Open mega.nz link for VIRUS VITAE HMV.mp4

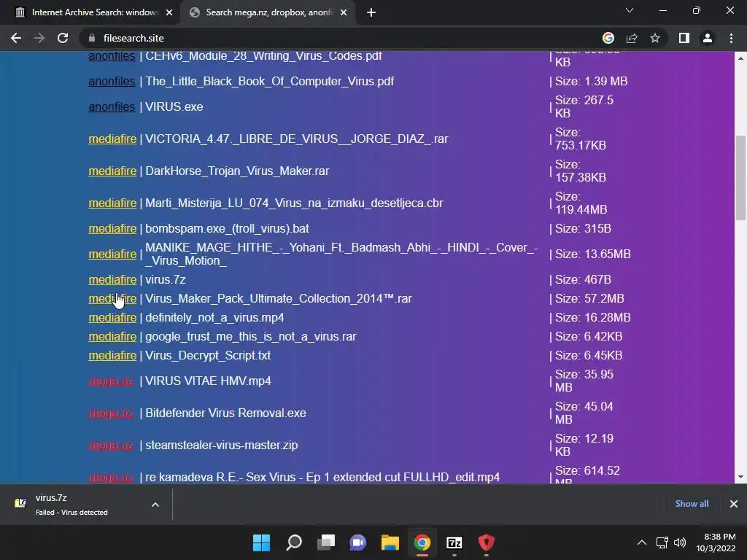click(111, 381)
